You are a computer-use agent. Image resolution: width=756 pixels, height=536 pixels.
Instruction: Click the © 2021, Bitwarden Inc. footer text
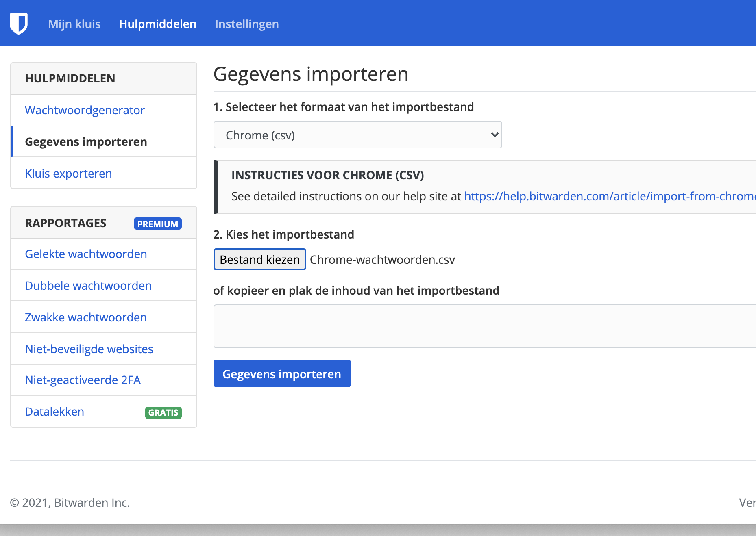click(x=70, y=503)
